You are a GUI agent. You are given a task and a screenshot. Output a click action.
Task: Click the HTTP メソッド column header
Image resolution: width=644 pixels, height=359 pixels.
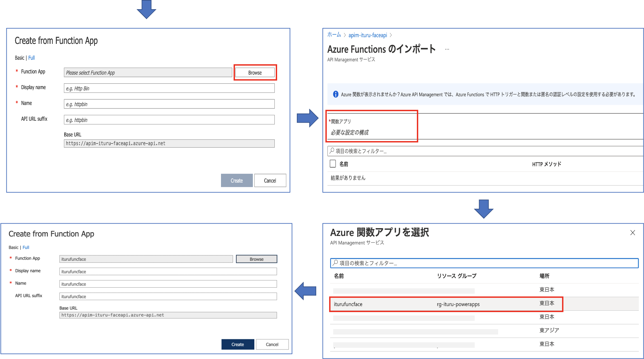pos(546,164)
